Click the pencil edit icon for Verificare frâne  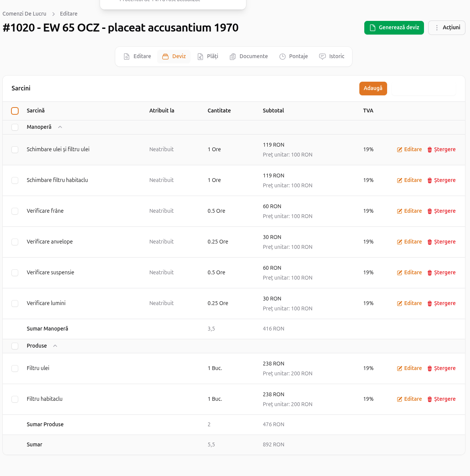399,211
